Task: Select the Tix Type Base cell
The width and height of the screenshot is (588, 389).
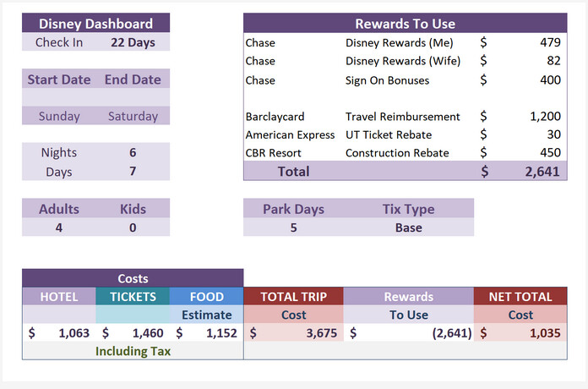Action: (x=408, y=227)
